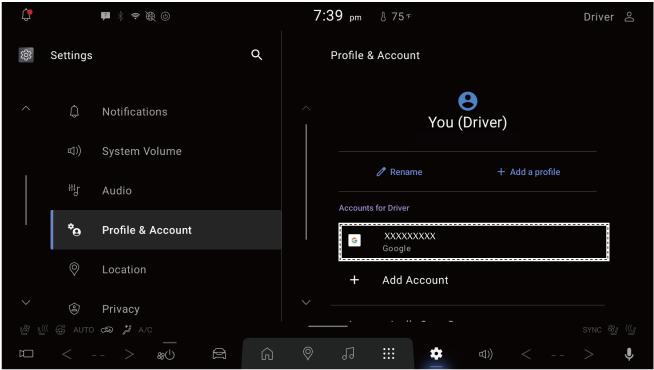Toggle the SYNC climate option
654x370 pixels.
point(592,330)
